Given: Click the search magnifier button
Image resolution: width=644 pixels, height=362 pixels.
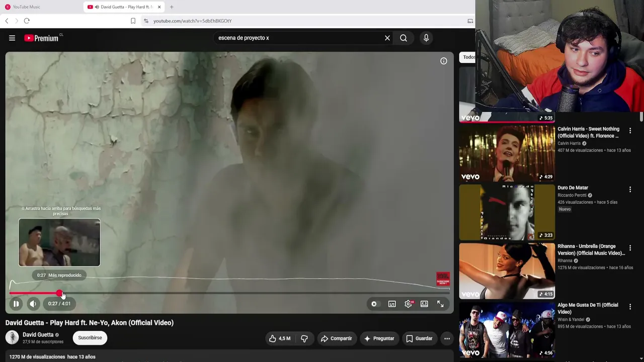Looking at the screenshot, I should coord(404,38).
